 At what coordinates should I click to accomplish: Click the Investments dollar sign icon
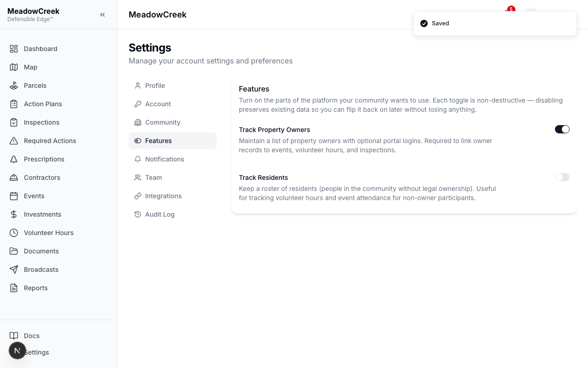pyautogui.click(x=14, y=214)
